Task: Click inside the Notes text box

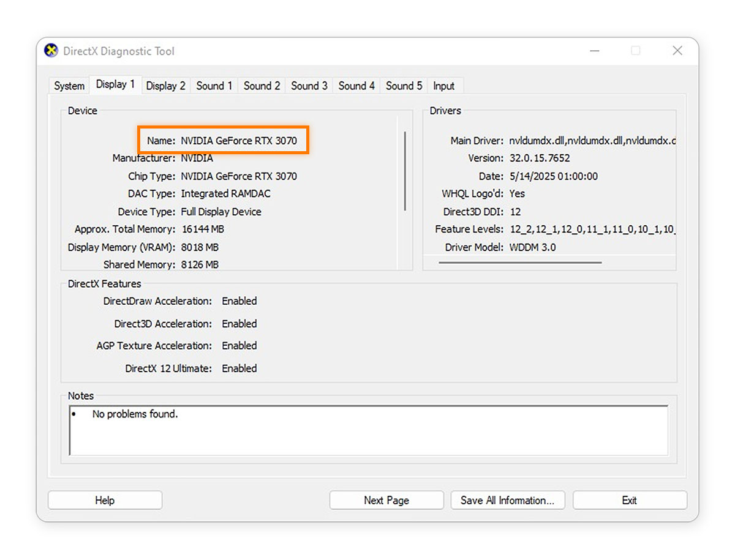Action: click(x=369, y=430)
